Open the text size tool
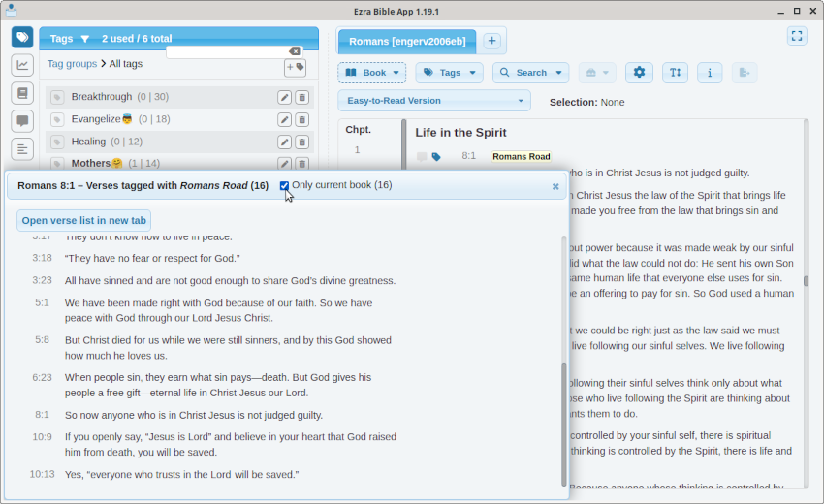824x504 pixels. click(676, 73)
